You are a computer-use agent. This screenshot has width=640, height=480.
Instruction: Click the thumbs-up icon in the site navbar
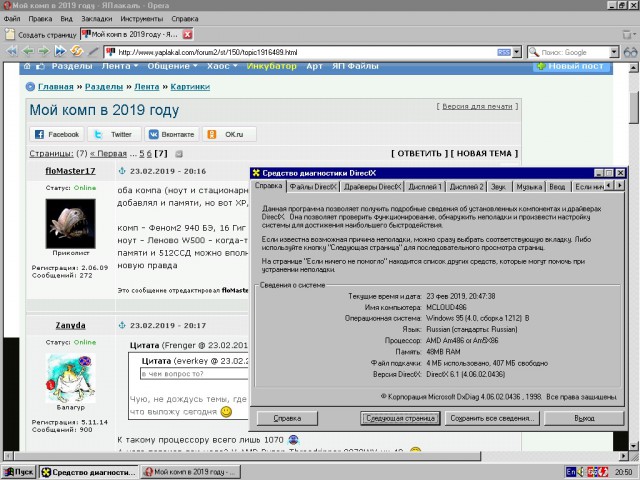tap(40, 66)
